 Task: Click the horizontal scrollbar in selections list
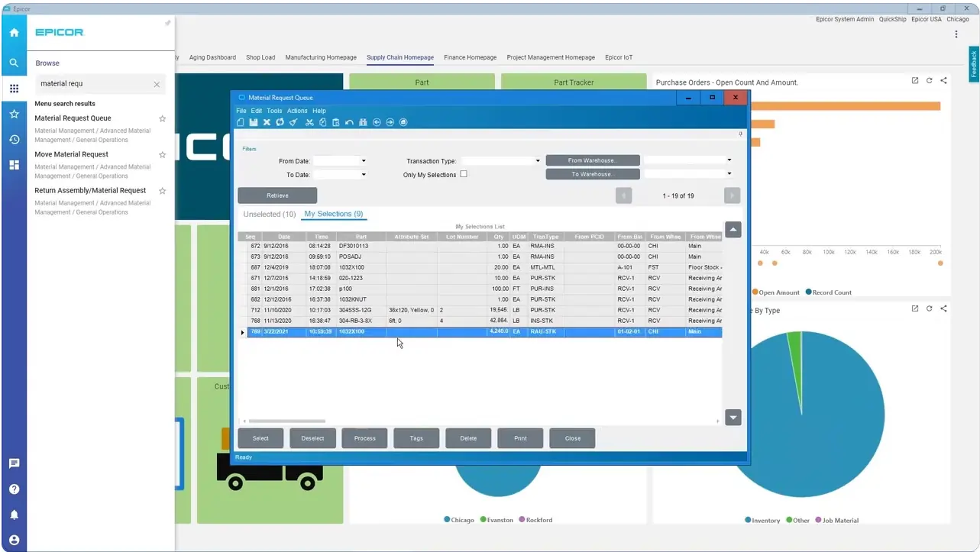coord(287,421)
